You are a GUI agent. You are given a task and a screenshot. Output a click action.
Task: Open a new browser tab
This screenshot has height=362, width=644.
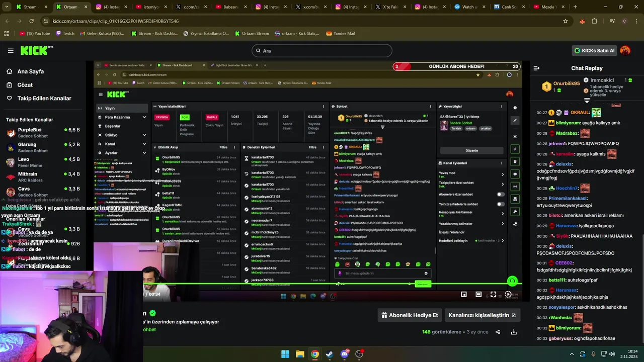[x=575, y=7]
